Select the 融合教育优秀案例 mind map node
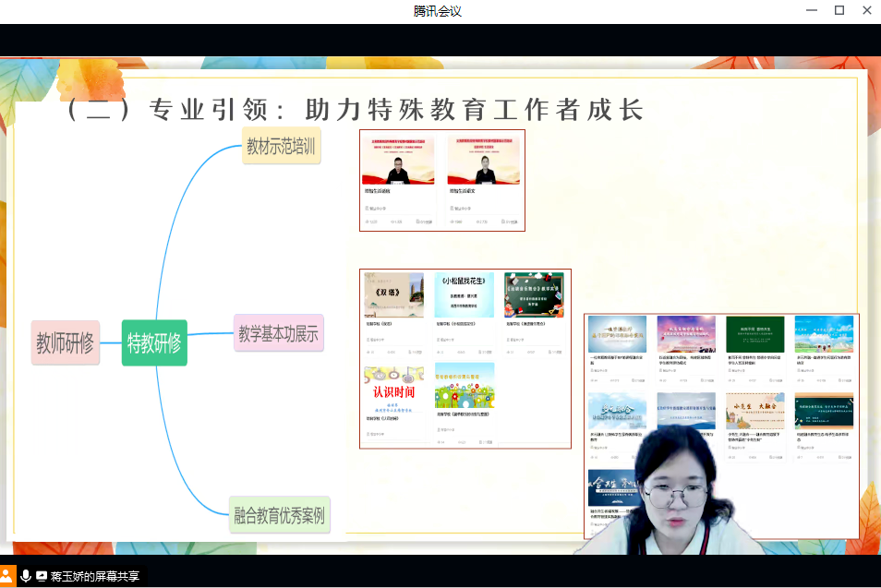881x588 pixels. click(279, 515)
